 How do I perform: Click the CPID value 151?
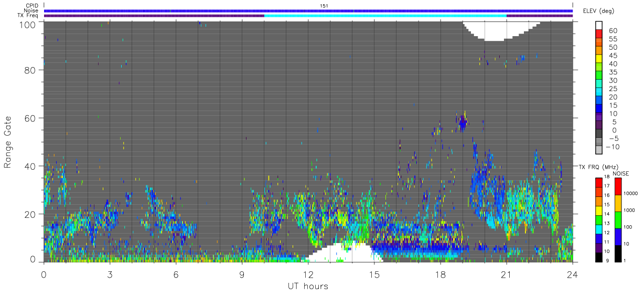click(x=324, y=6)
